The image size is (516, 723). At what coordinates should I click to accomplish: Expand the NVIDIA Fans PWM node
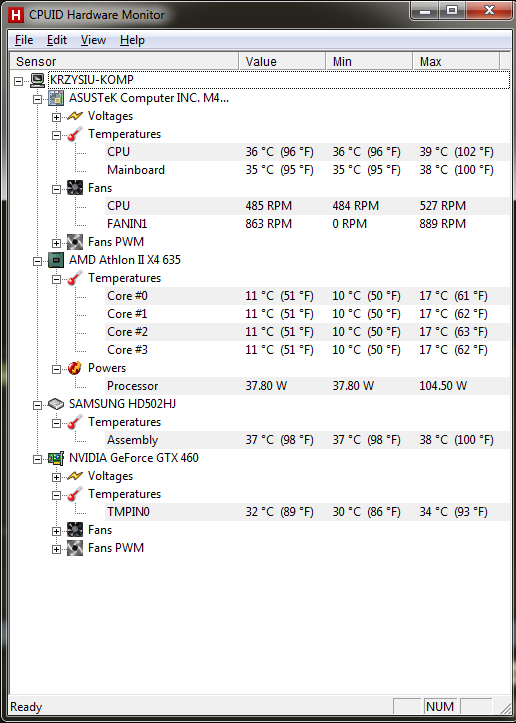56,549
